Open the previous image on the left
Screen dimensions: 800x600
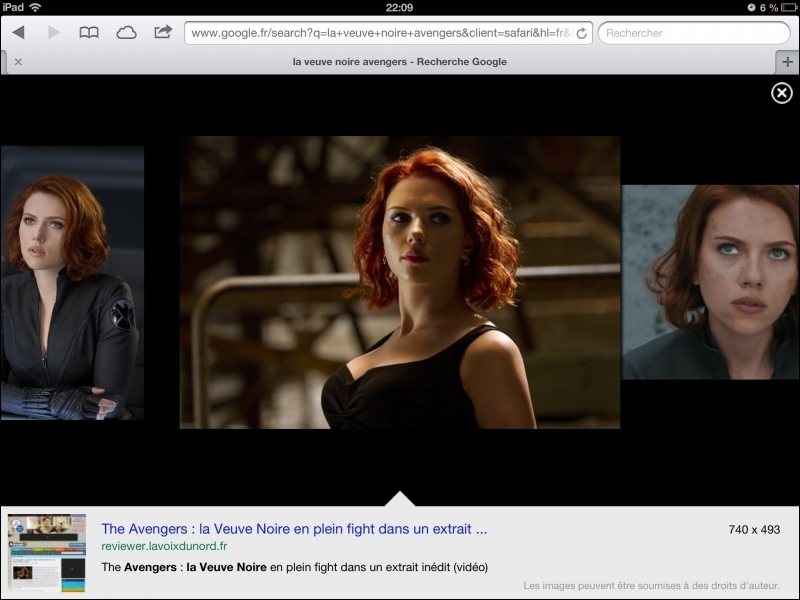(72, 283)
